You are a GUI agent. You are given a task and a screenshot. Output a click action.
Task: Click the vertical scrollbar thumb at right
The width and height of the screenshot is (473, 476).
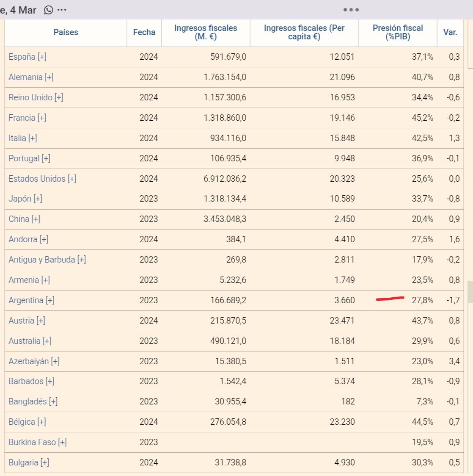tap(470, 292)
